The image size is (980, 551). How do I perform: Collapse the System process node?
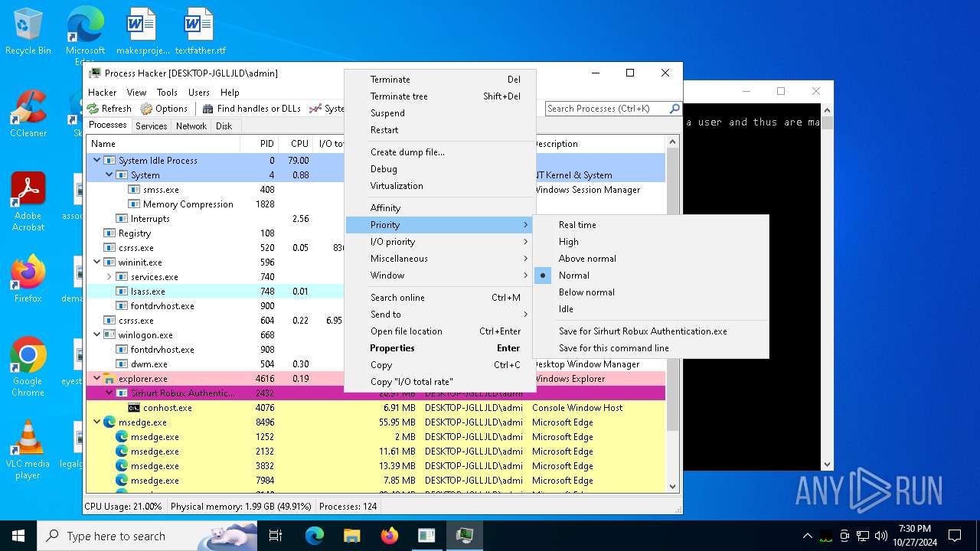[x=109, y=175]
